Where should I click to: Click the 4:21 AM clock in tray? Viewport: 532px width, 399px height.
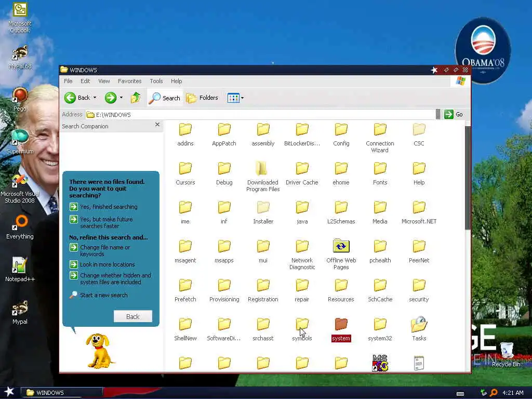[513, 393]
